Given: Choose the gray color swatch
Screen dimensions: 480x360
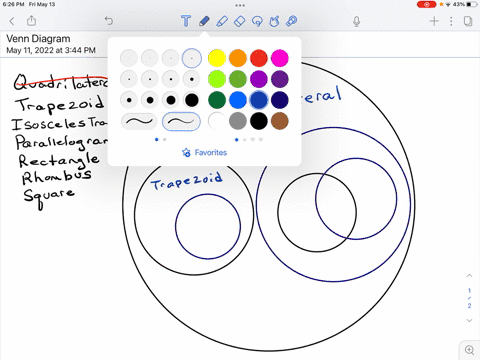Looking at the screenshot, I should (238, 121).
